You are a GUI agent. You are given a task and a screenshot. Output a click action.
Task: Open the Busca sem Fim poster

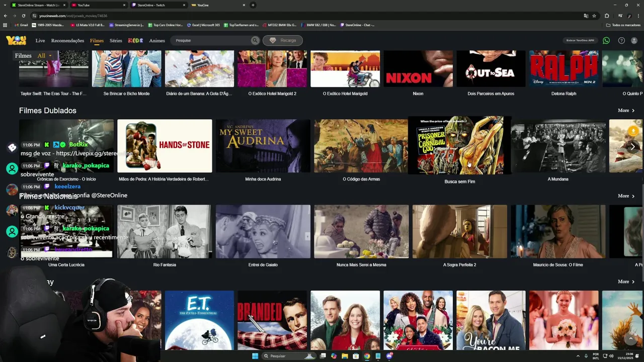point(460,145)
